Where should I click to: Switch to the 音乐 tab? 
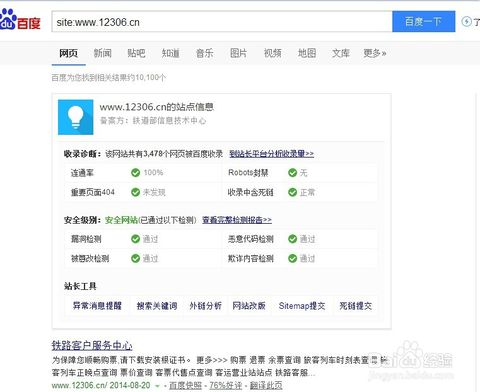pyautogui.click(x=204, y=53)
